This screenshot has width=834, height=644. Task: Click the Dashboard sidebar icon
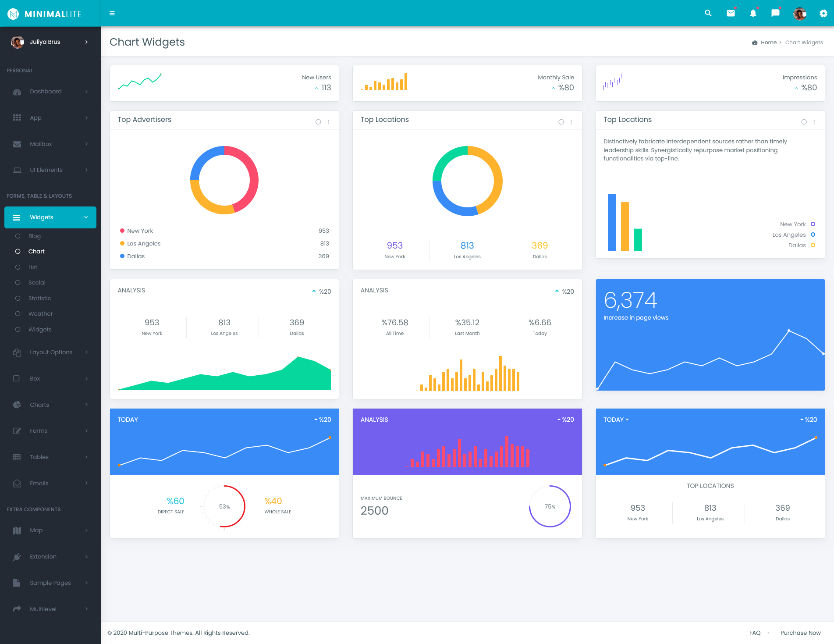17,92
